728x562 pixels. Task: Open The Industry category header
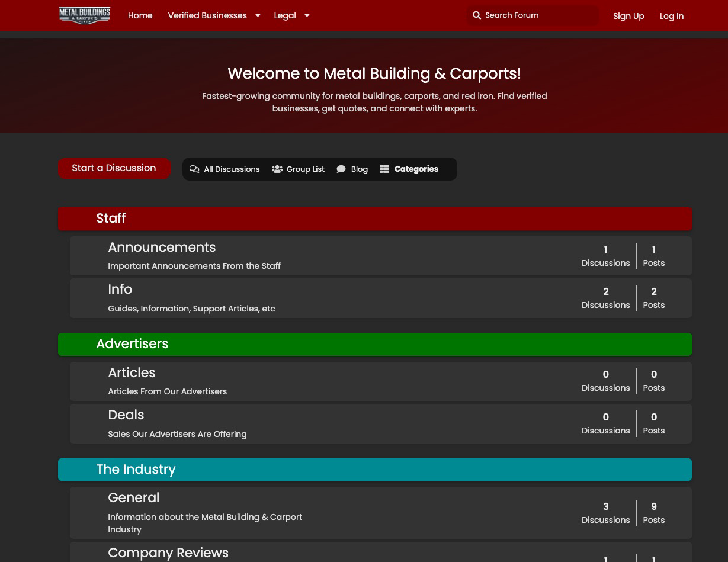click(375, 470)
